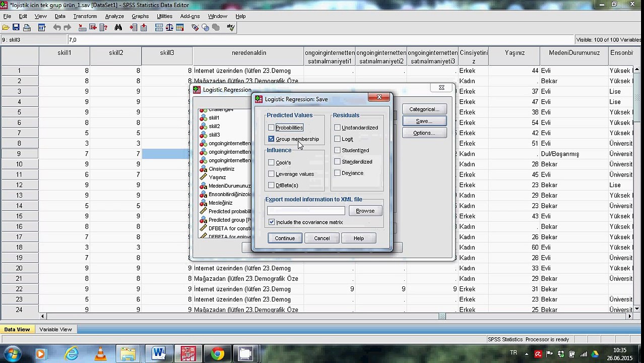This screenshot has height=363, width=644.
Task: Click the Show all variables gray icon
Action: click(x=216, y=28)
